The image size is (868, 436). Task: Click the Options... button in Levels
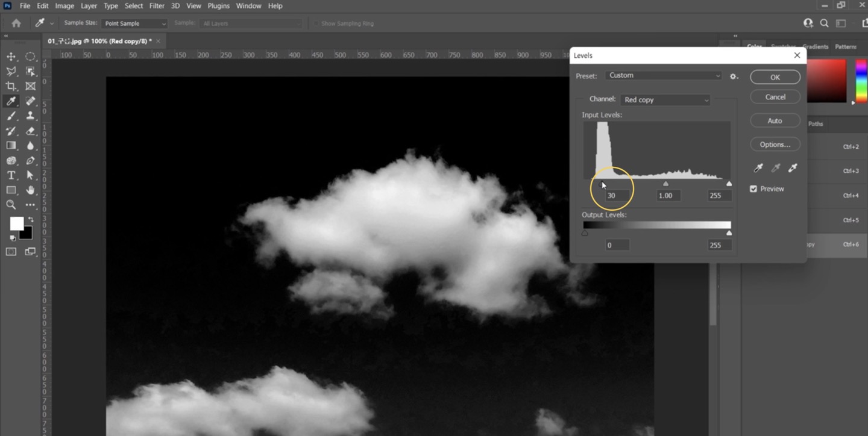pyautogui.click(x=775, y=145)
